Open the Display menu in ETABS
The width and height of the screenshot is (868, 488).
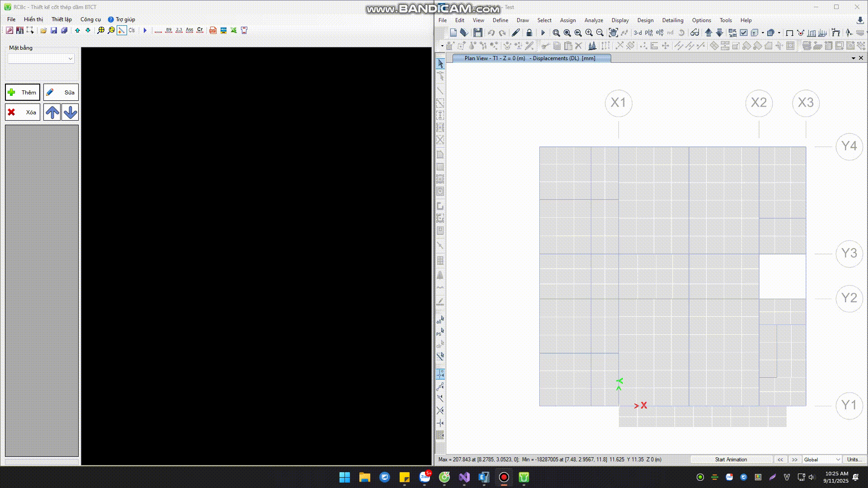[620, 20]
